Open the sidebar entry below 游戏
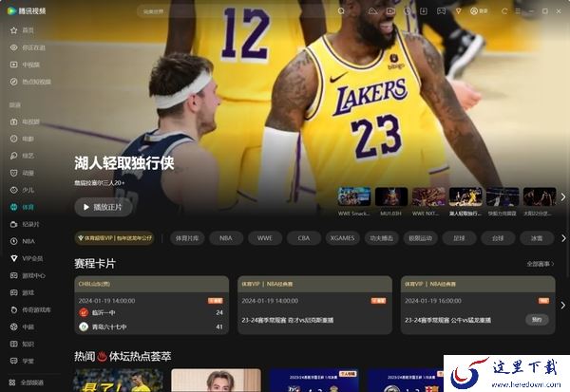This screenshot has width=570, height=392. coord(30,309)
